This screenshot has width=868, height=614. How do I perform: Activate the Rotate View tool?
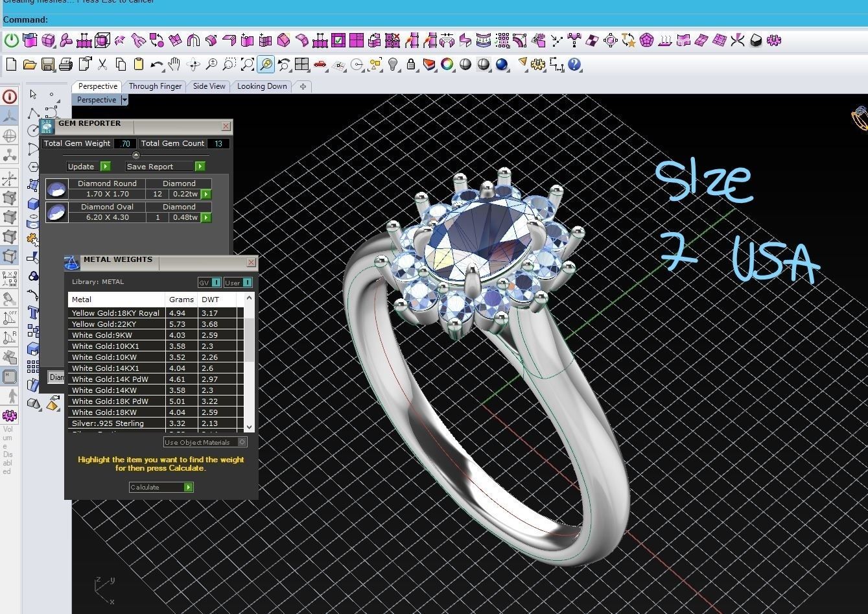pyautogui.click(x=193, y=64)
